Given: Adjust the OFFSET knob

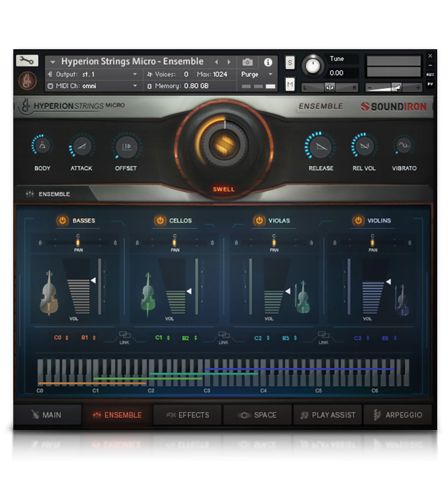Looking at the screenshot, I should tap(126, 145).
